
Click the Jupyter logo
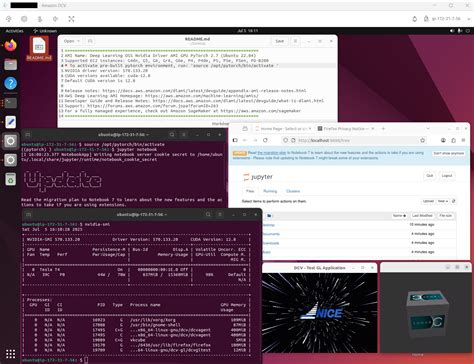[x=258, y=177]
